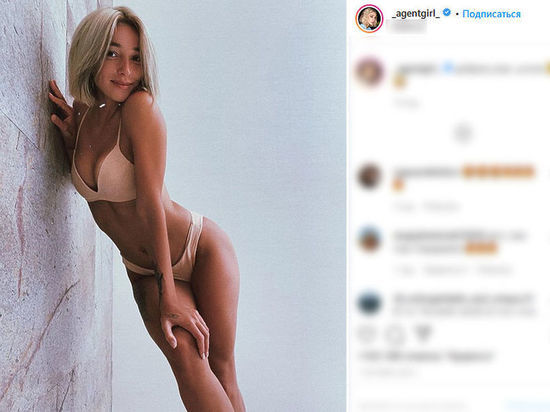This screenshot has height=412, width=550.
Task: Load more comments with the plus circle
Action: point(463,133)
